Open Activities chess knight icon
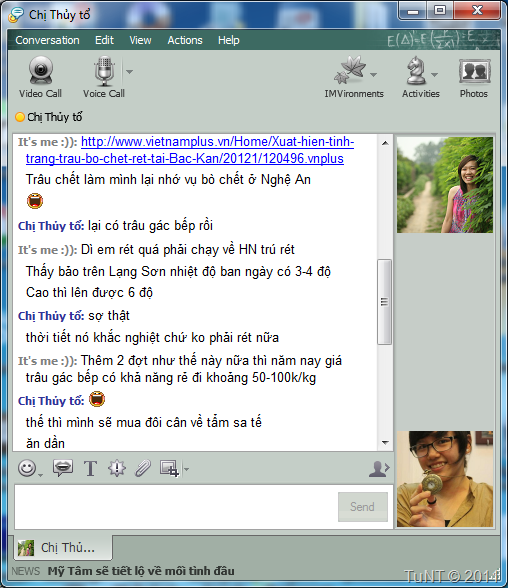Viewport: 508px width, 588px height. click(x=416, y=70)
